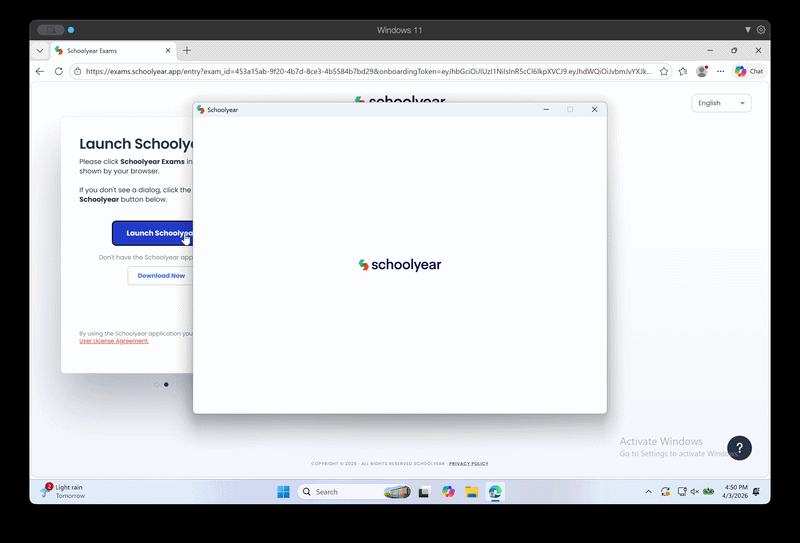Open the User License Agreement link
The image size is (800, 543).
point(114,341)
